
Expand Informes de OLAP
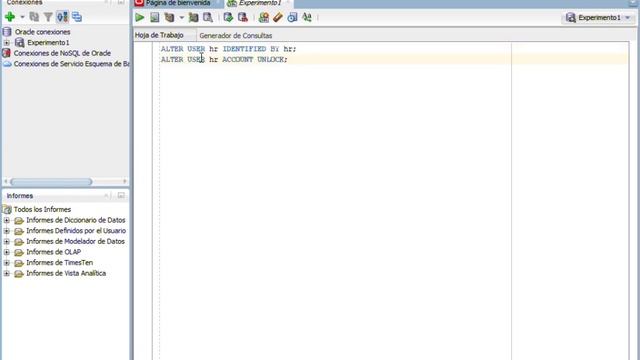click(x=7, y=252)
